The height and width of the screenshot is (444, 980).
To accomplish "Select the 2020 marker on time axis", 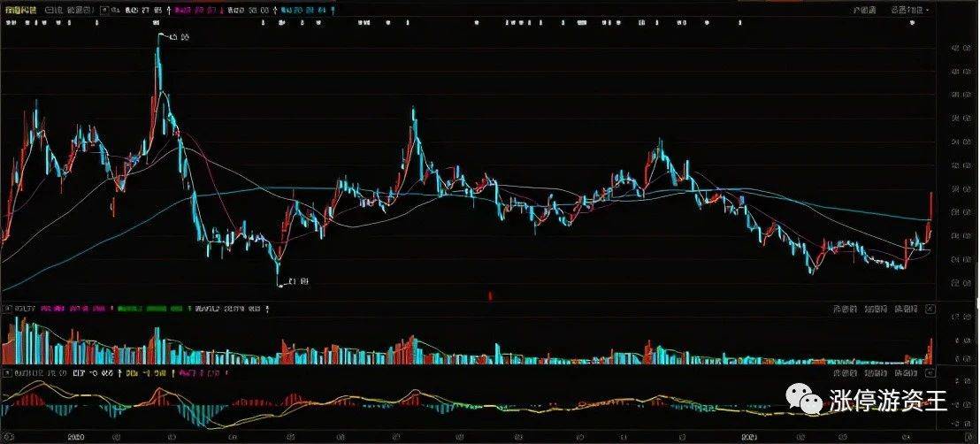I will [76, 437].
